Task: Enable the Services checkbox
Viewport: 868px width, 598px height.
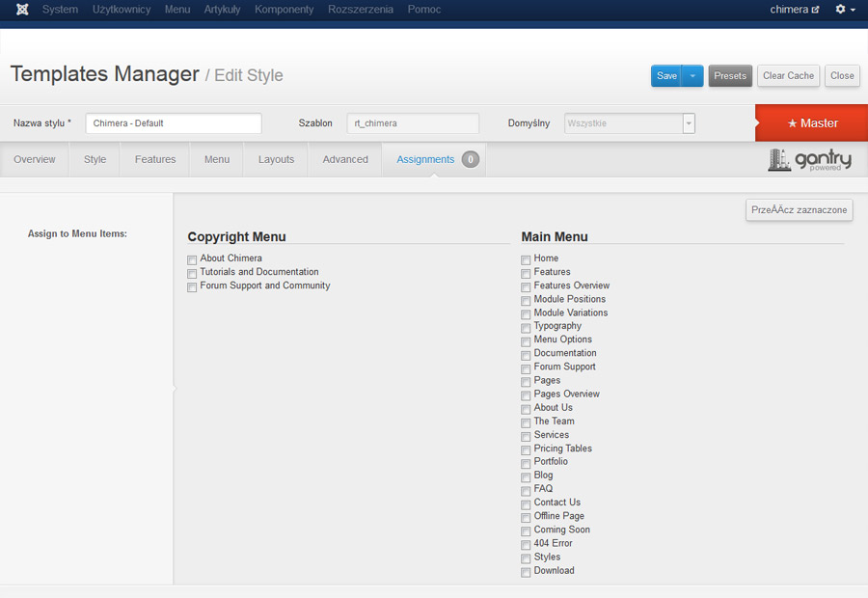Action: [x=526, y=436]
